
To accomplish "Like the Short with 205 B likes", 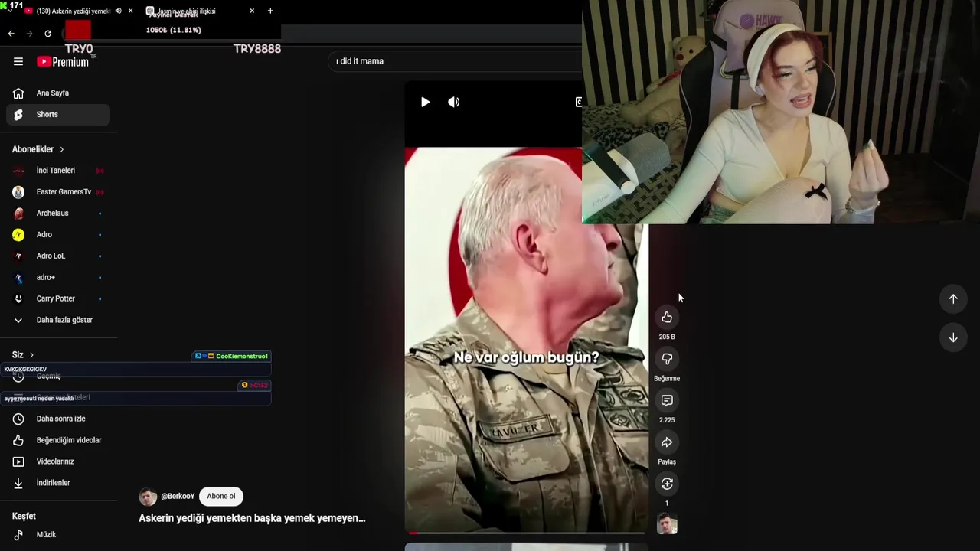I will coord(667,318).
